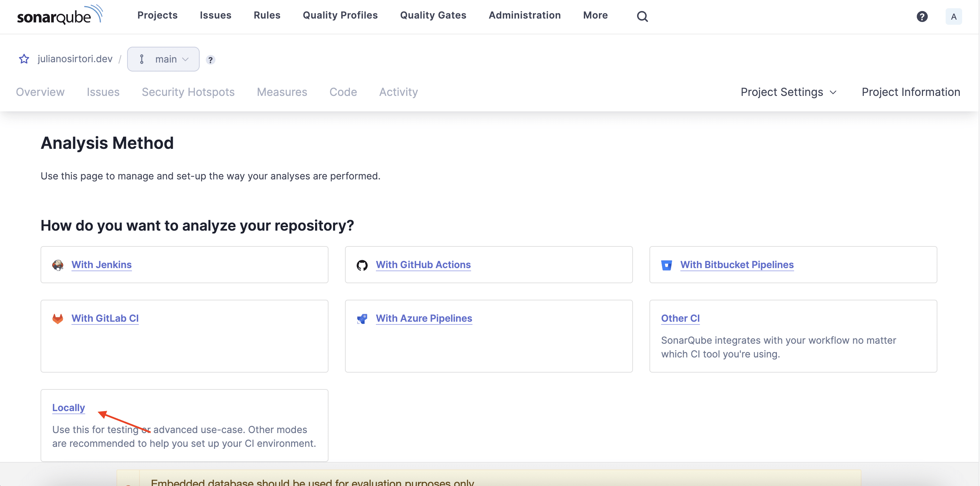
Task: Open the Administration menu
Action: tap(525, 15)
